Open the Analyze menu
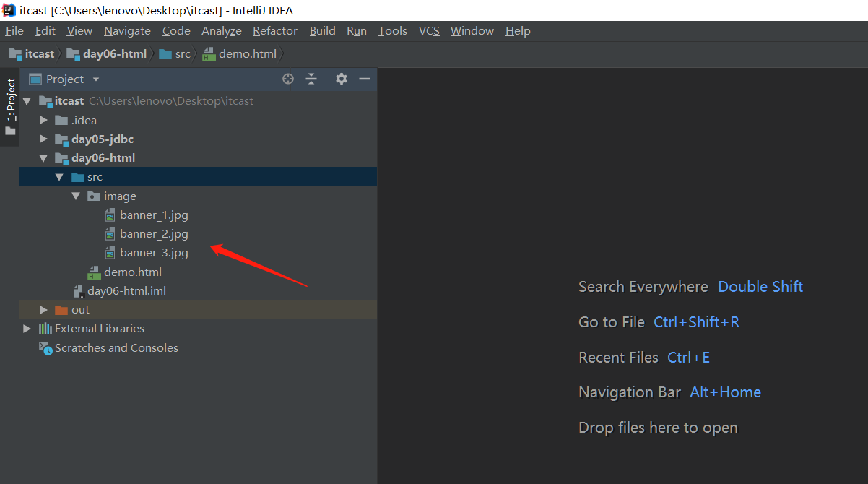 point(222,30)
